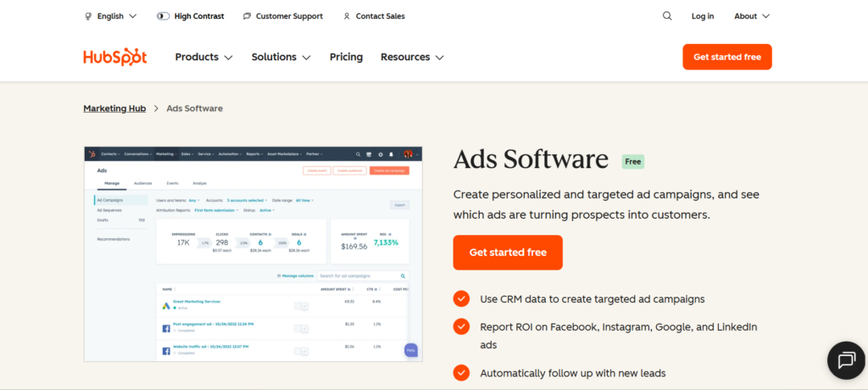
Task: Open the Status 'Active' filter
Action: 267,210
